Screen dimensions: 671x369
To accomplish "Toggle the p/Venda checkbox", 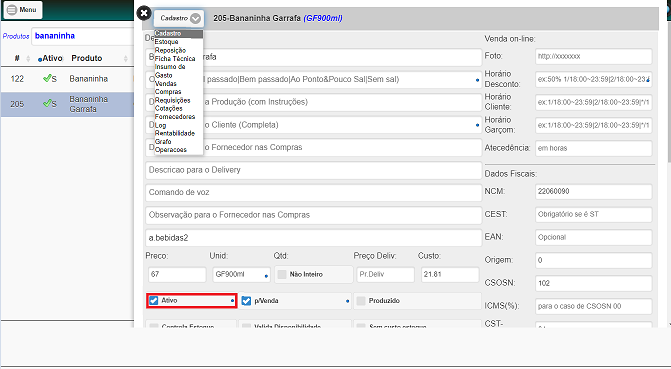I will click(x=246, y=301).
